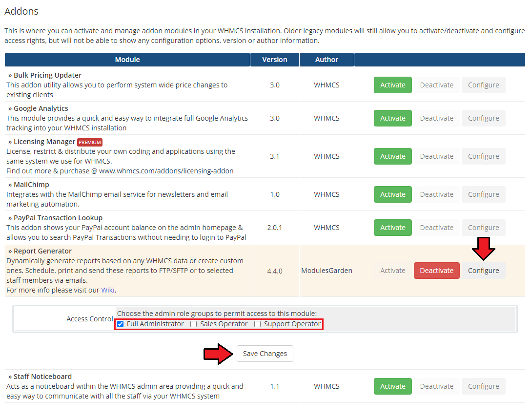
Task: Configure the Report Generator module
Action: tap(483, 271)
